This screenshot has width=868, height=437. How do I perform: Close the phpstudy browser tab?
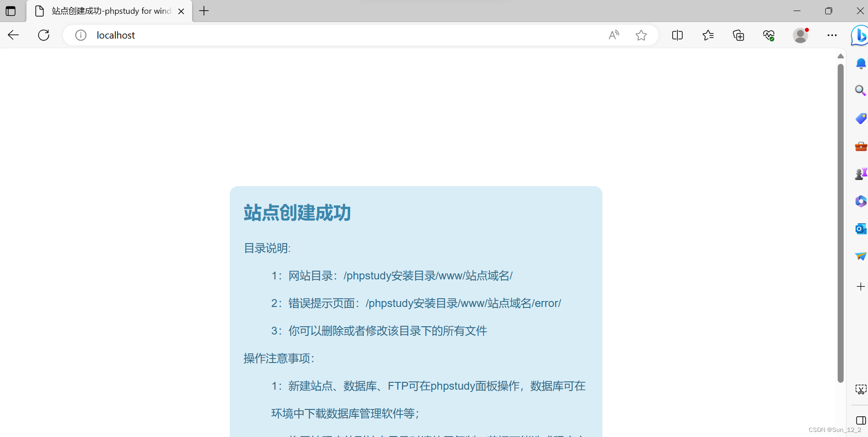[181, 11]
